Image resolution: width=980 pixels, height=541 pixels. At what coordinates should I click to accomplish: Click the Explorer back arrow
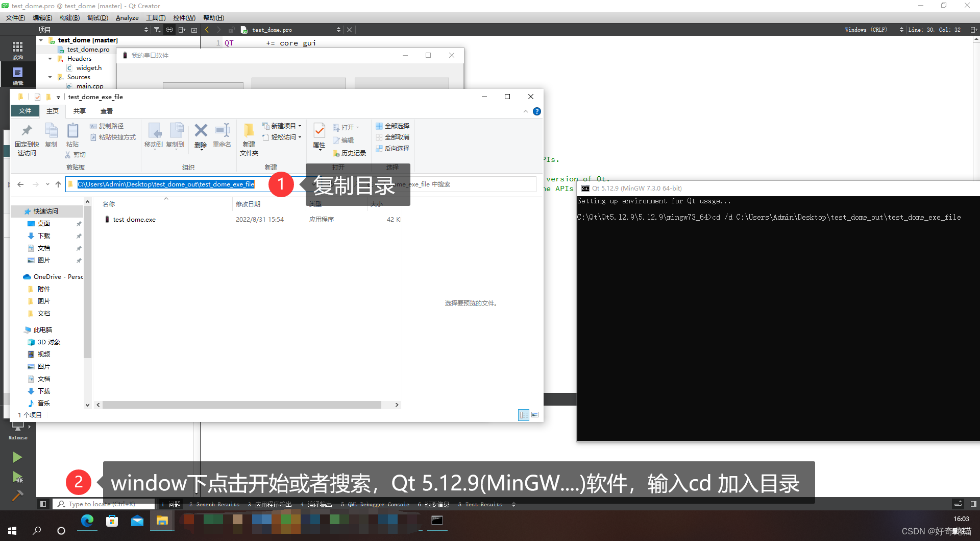(x=20, y=184)
